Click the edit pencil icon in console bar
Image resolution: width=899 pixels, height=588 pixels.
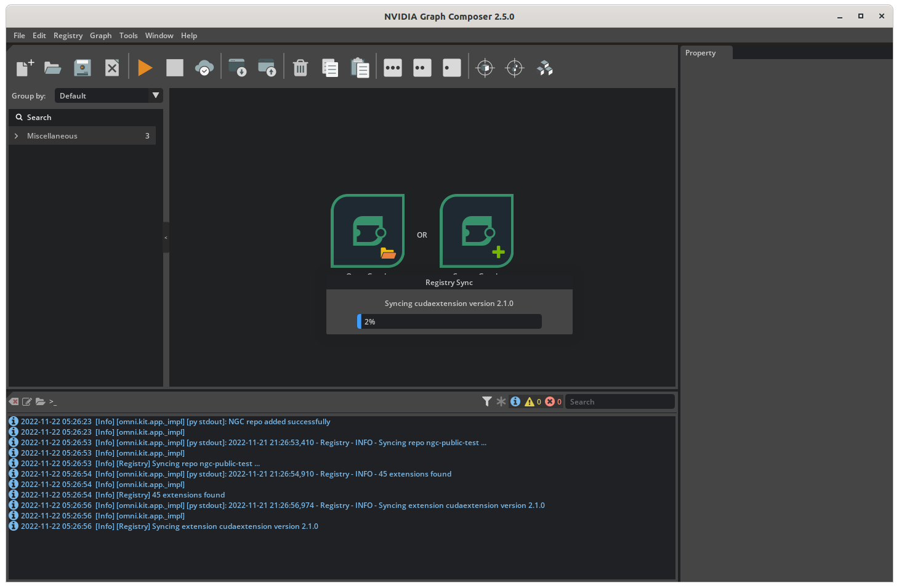pyautogui.click(x=27, y=401)
